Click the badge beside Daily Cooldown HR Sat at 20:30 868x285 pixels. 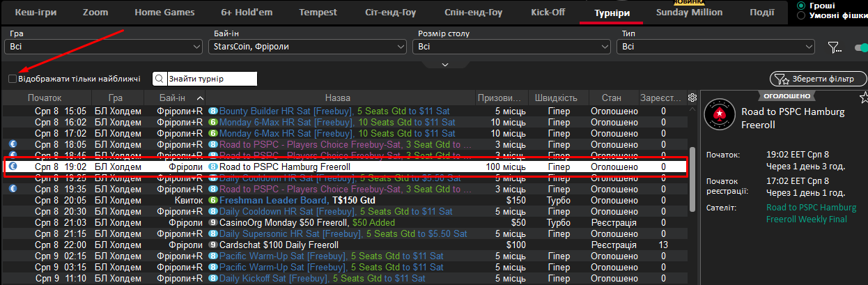pos(213,211)
